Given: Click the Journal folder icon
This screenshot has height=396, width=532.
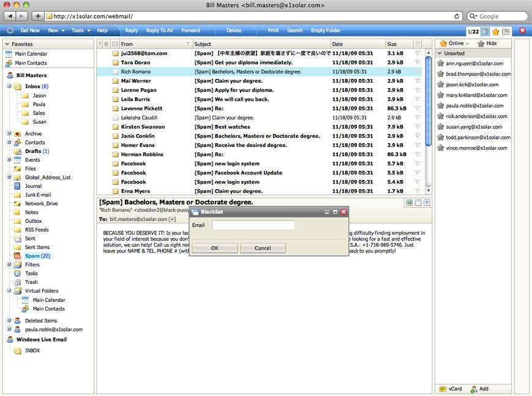Looking at the screenshot, I should [x=17, y=186].
